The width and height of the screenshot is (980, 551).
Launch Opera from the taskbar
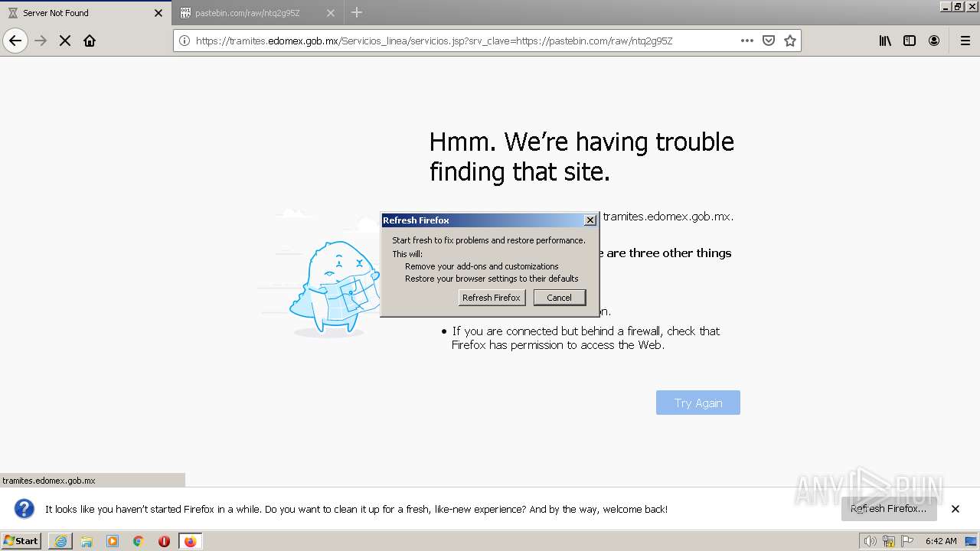click(164, 541)
